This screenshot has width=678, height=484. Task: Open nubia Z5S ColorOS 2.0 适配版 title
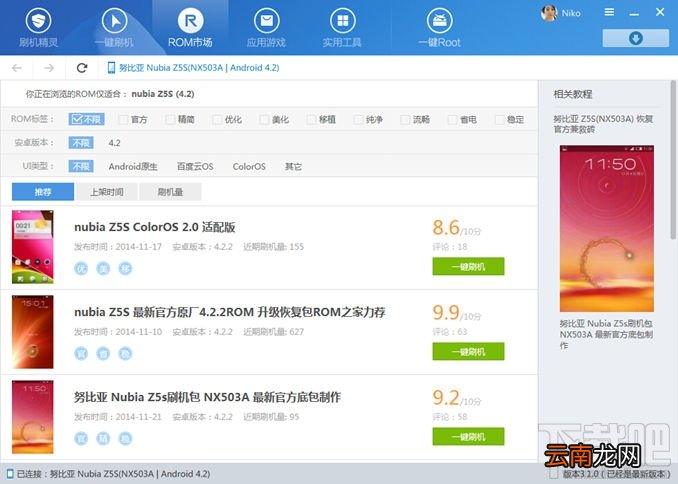click(155, 227)
